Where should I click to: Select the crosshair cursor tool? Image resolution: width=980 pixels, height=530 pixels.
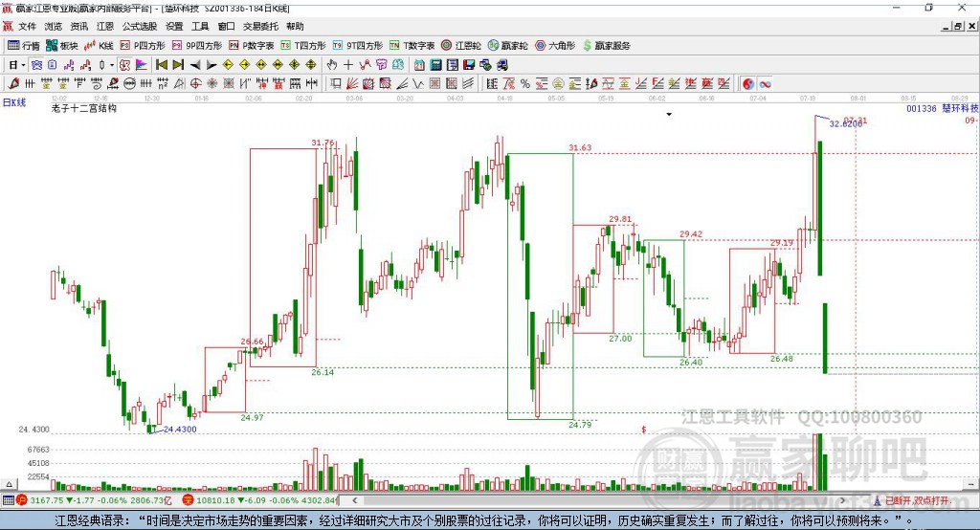pyautogui.click(x=348, y=64)
